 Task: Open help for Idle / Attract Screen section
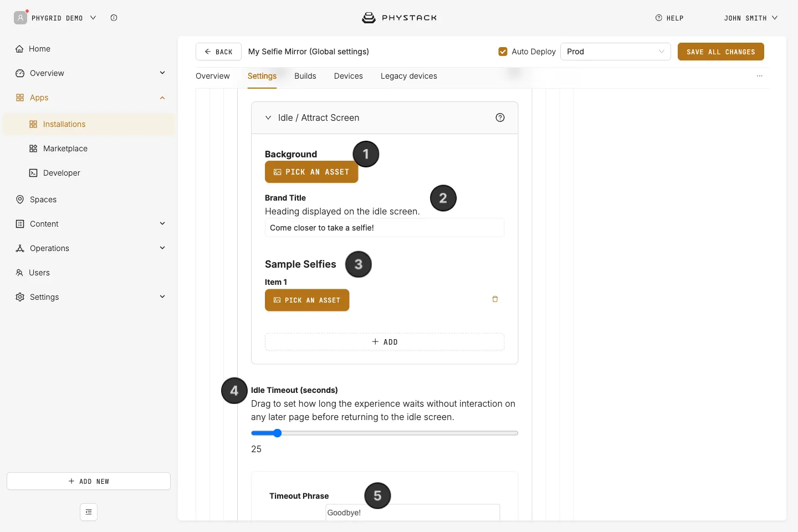500,117
